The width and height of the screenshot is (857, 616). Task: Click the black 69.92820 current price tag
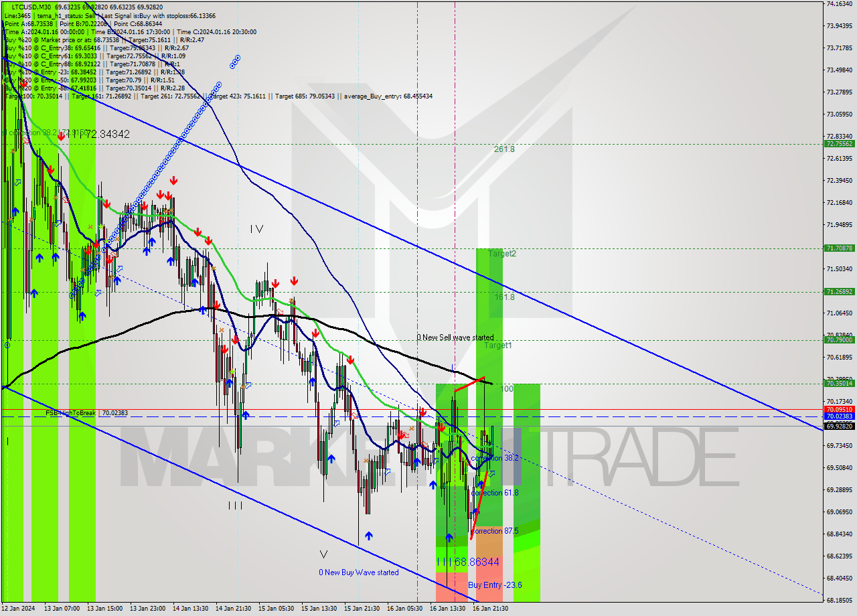(x=840, y=426)
